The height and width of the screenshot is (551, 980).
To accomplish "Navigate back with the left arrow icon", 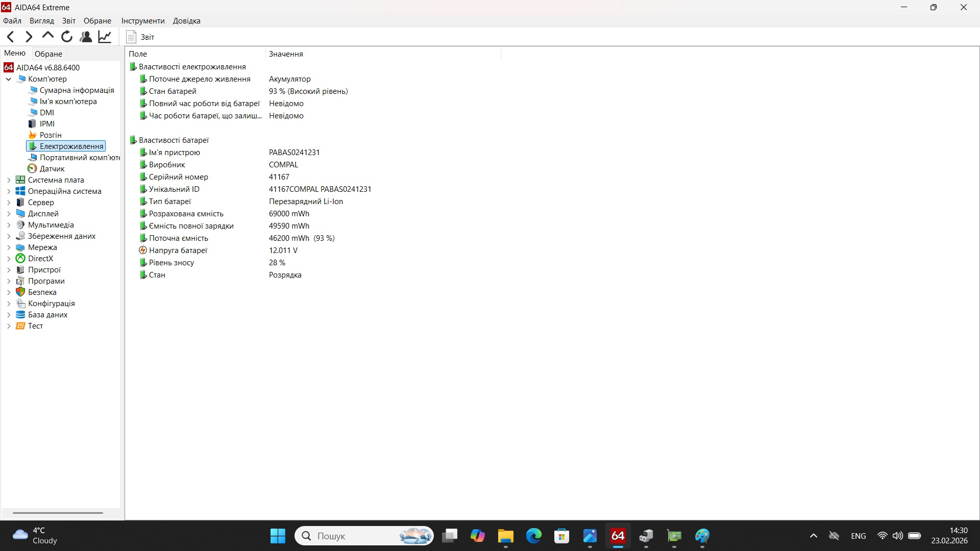I will tap(10, 36).
